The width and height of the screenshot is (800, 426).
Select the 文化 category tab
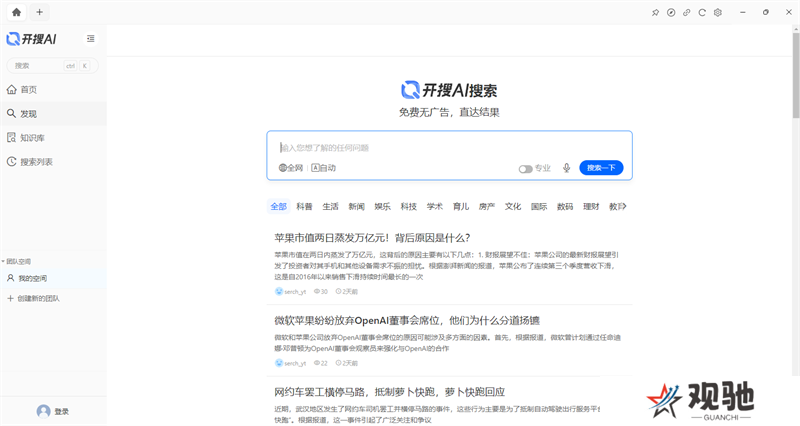tap(513, 206)
